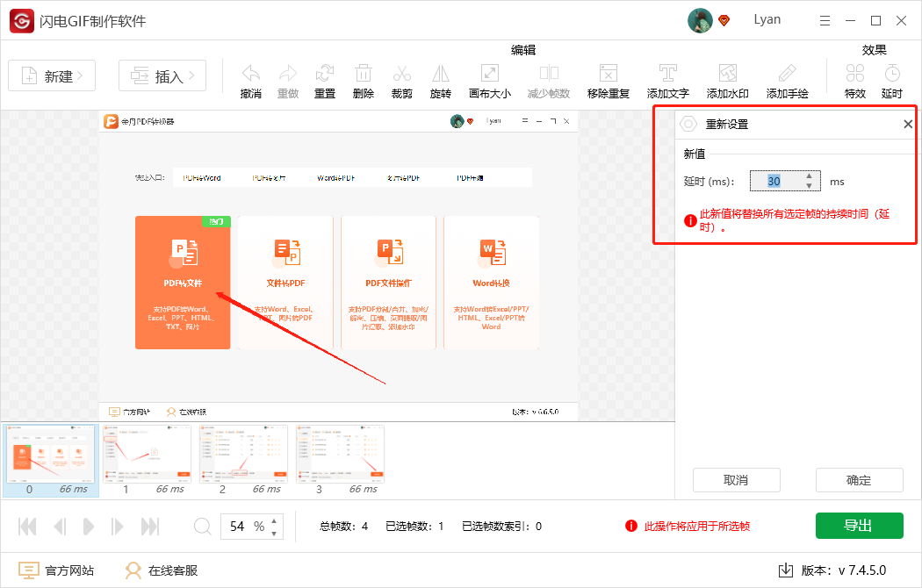
Task: Play the GIF animation
Action: pyautogui.click(x=88, y=527)
